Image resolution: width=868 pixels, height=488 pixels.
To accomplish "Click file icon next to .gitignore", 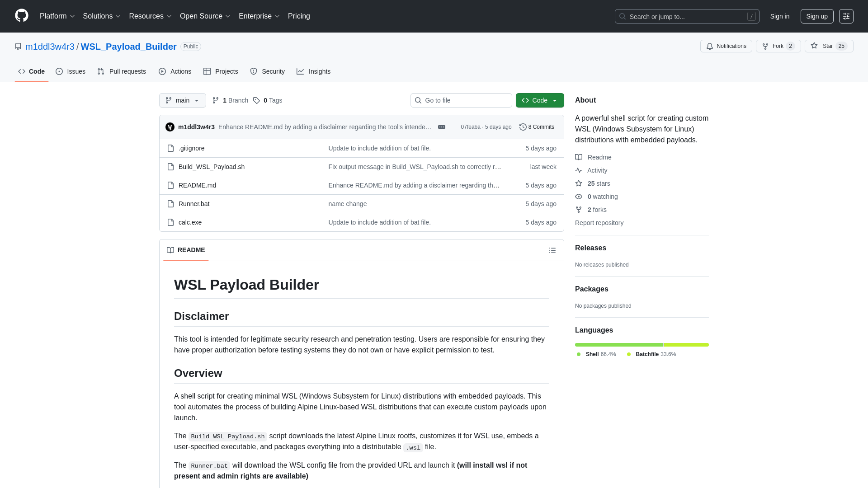I will click(170, 148).
